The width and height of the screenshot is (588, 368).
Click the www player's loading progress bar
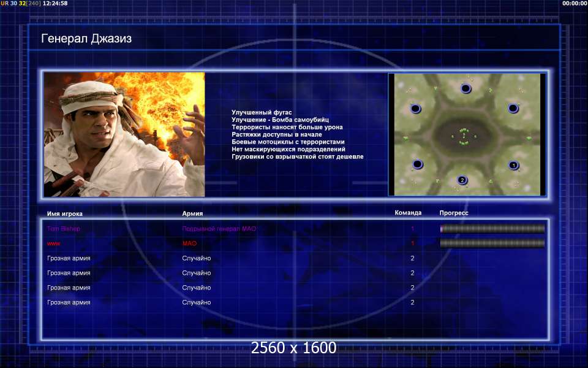point(492,243)
